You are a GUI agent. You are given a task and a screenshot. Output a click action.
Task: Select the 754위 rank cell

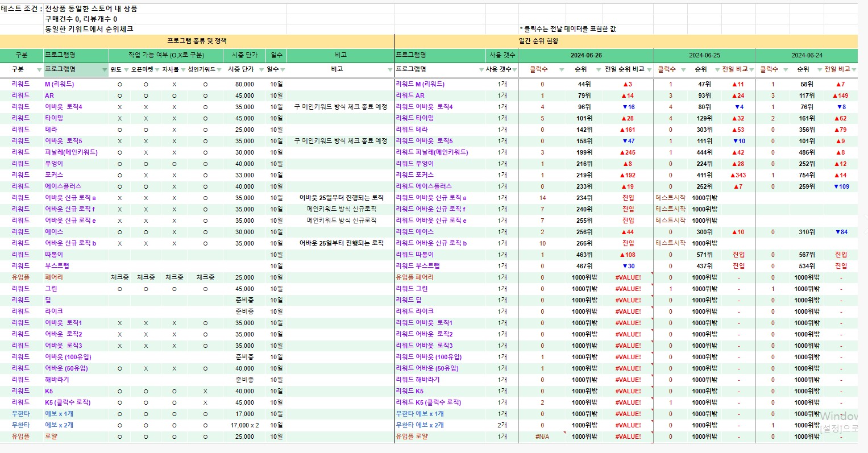pyautogui.click(x=807, y=175)
